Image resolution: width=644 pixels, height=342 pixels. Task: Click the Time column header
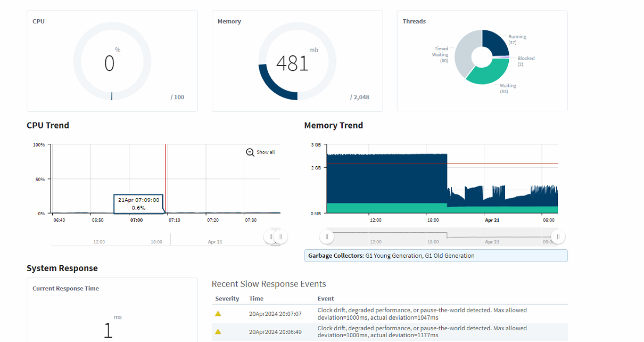coord(257,299)
